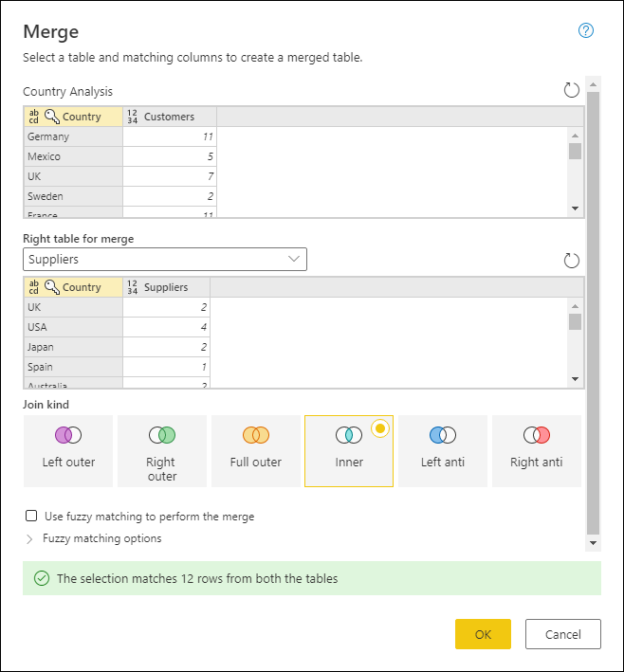Click the Customers column header
This screenshot has width=624, height=672.
click(x=169, y=117)
